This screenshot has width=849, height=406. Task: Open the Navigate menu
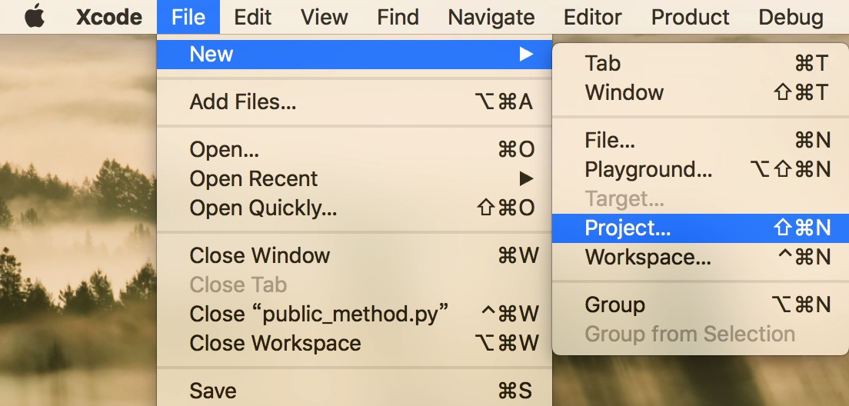491,17
